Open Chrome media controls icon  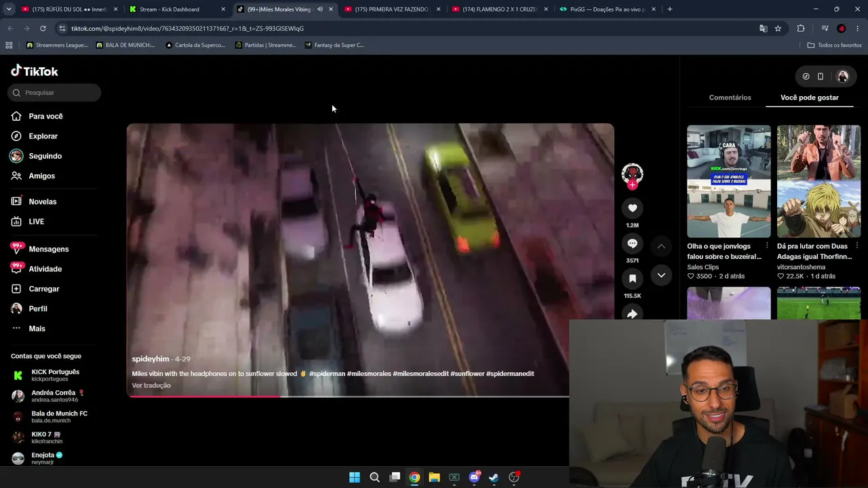coord(825,28)
